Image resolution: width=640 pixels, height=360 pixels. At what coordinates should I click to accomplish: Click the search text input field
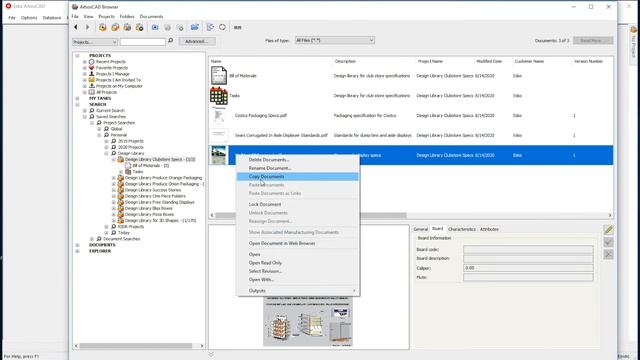click(143, 42)
